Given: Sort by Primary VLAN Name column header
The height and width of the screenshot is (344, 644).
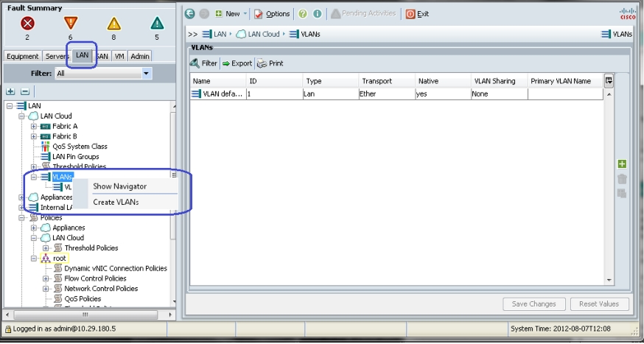Looking at the screenshot, I should point(566,81).
